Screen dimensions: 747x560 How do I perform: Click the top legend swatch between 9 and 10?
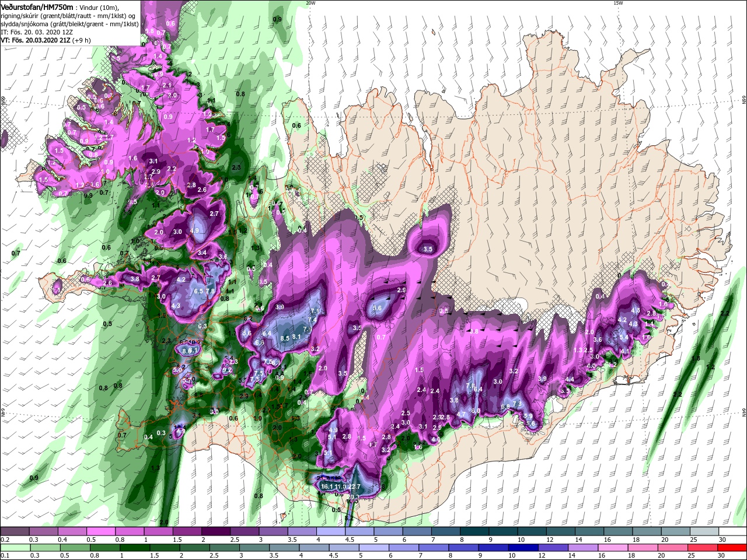502,531
